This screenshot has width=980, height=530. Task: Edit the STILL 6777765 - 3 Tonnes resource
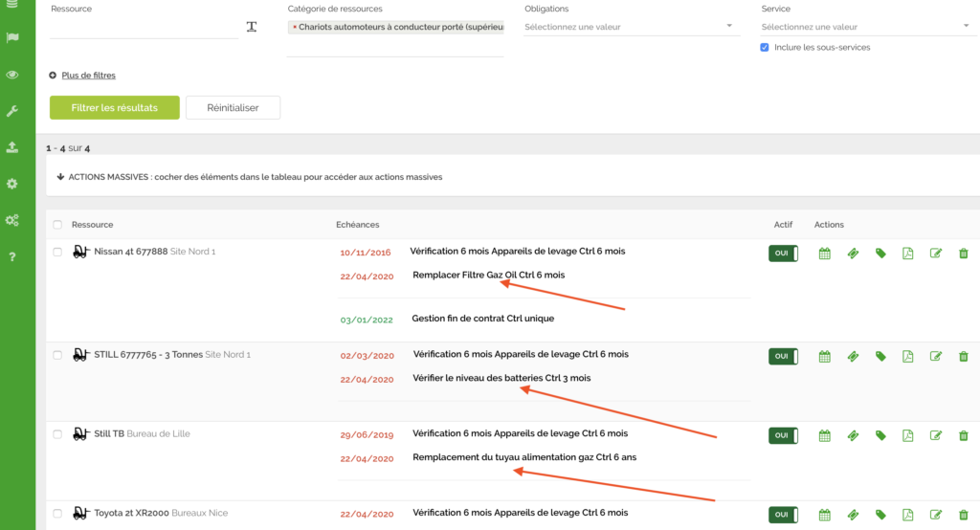(x=936, y=357)
